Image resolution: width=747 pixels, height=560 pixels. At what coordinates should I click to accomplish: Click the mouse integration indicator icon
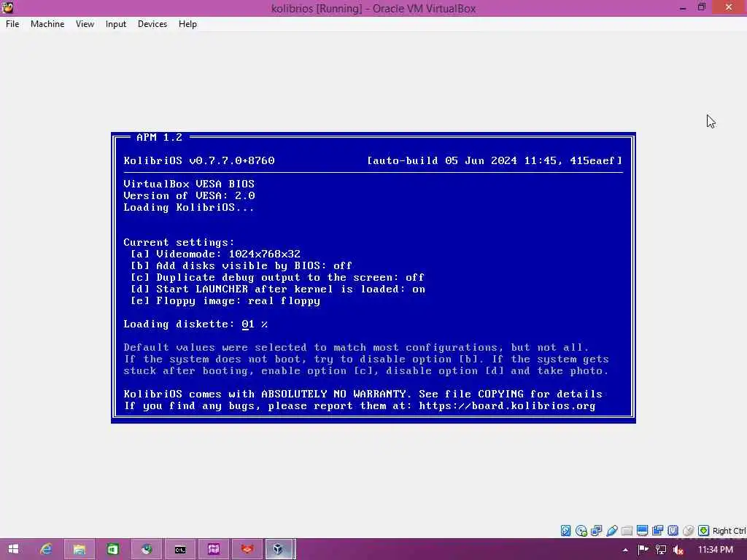coord(688,531)
